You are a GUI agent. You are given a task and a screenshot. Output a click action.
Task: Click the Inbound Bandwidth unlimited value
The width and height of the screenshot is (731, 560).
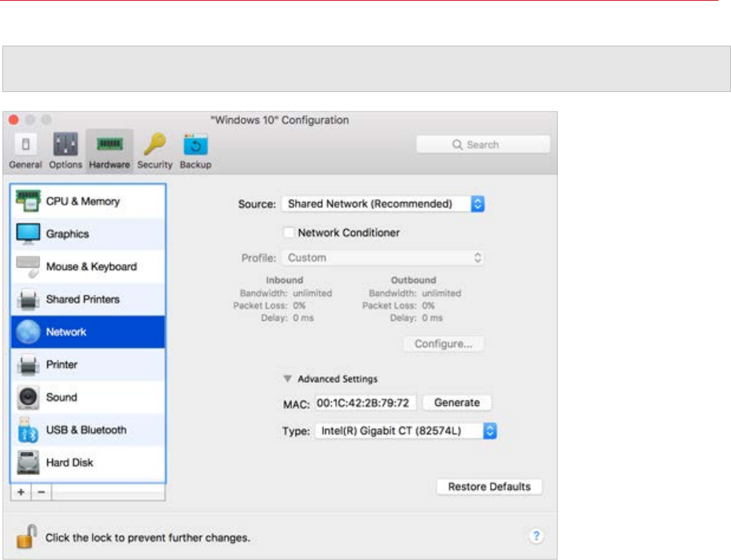click(312, 293)
